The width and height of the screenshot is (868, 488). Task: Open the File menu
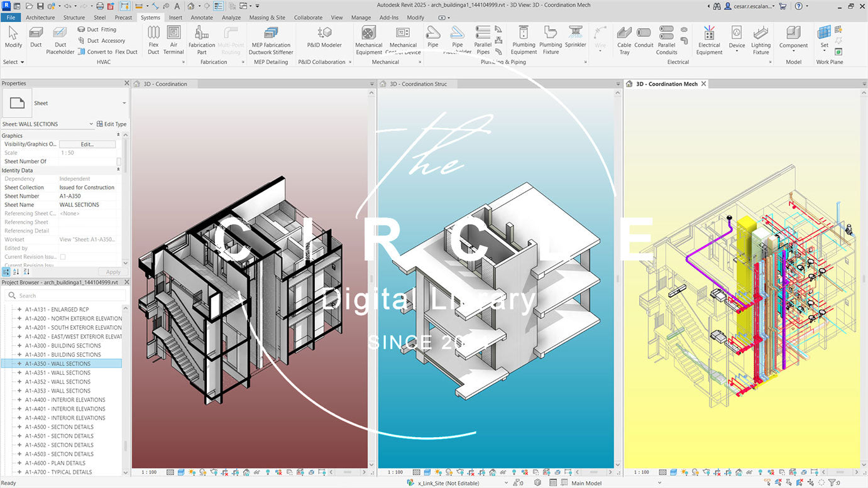(x=11, y=18)
